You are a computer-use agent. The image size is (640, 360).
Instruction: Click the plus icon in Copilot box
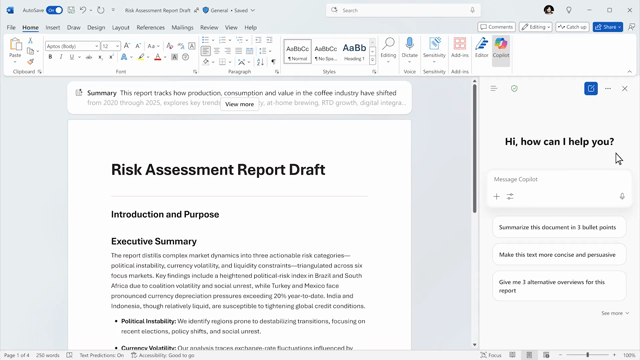496,196
